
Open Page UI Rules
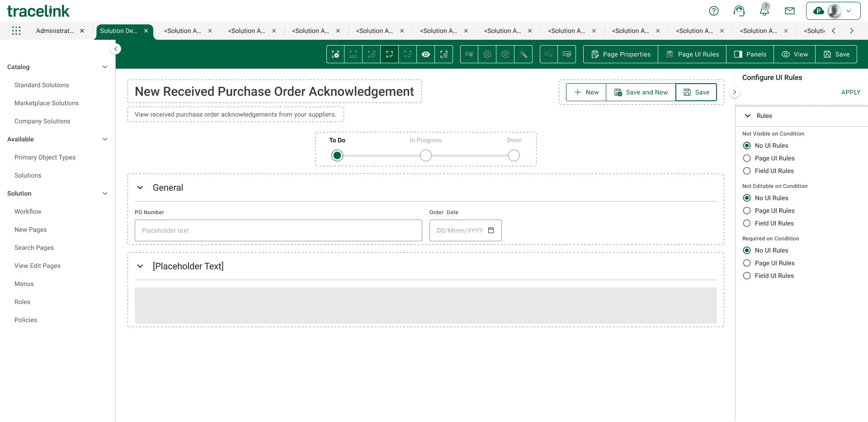point(693,54)
